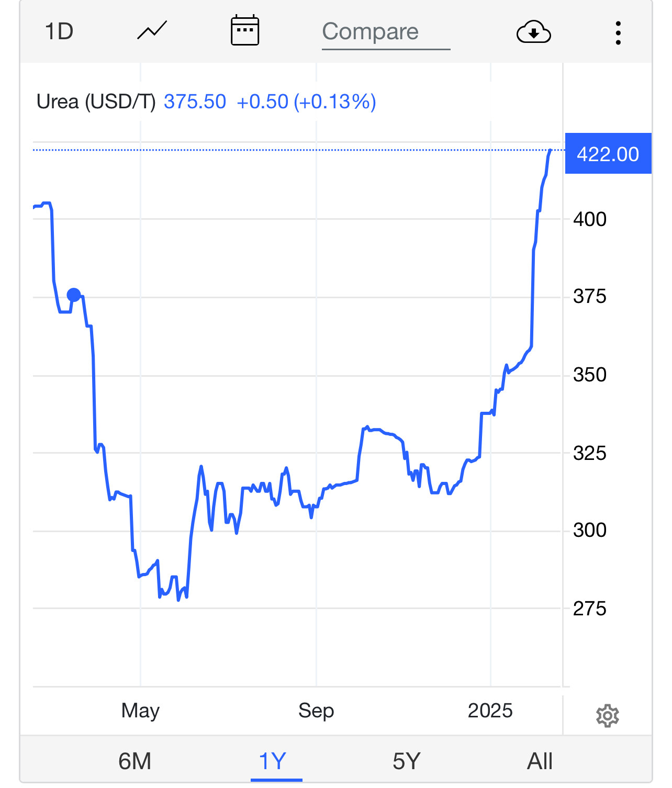Click the May x-axis label
Screen dimensions: 672x788
pyautogui.click(x=140, y=711)
